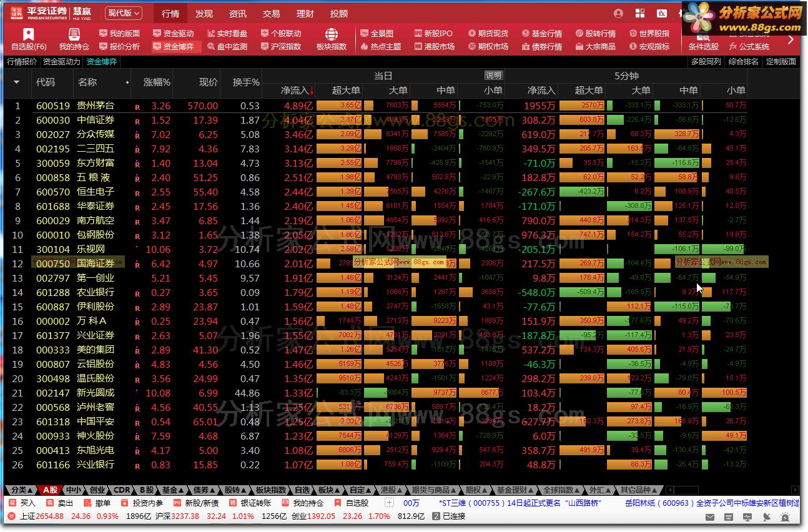Open 自选股(F6) watchlist icon
The width and height of the screenshot is (808, 532).
[29, 39]
